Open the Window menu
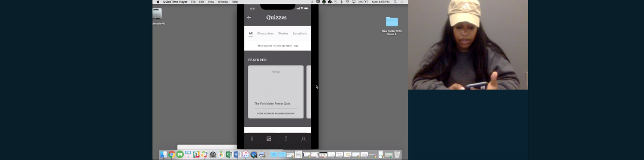This screenshot has height=160, width=644. (x=223, y=2)
